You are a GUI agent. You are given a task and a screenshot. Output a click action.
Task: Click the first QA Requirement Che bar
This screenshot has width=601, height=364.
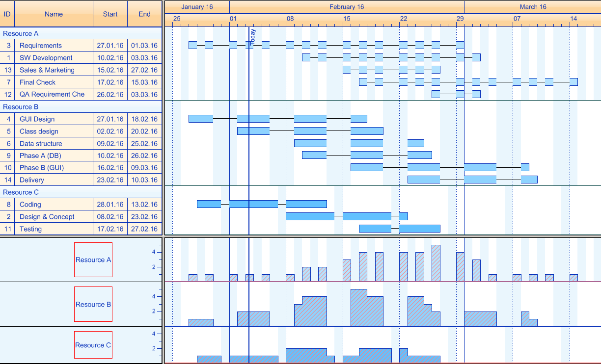pos(436,94)
